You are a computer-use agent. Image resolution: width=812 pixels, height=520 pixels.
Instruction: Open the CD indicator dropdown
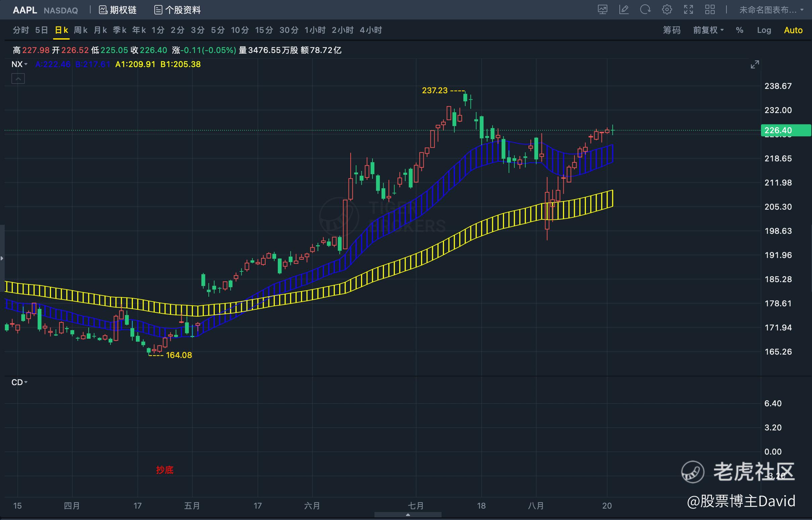coord(19,382)
